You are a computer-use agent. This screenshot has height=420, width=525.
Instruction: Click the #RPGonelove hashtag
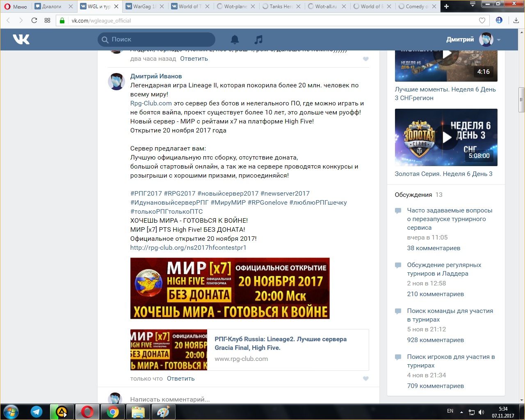[x=267, y=203]
